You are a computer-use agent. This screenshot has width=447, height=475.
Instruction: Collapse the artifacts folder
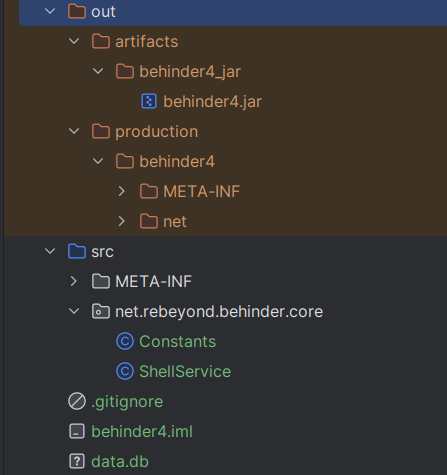coord(74,41)
